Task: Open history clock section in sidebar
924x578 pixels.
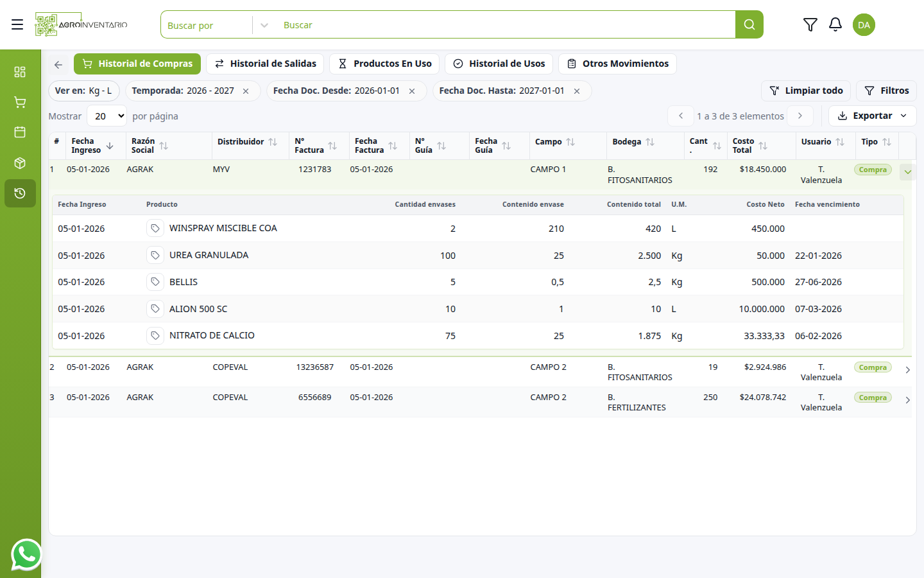Action: 20,193
